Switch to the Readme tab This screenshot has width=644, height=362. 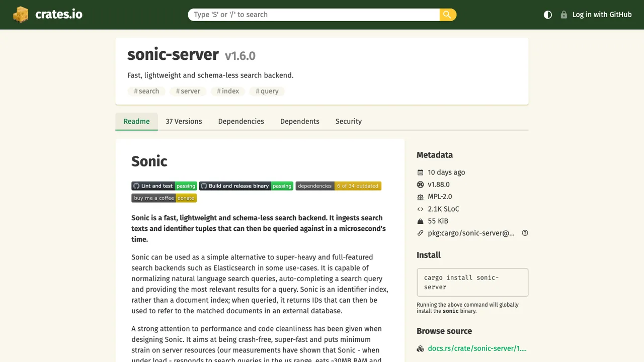tap(137, 121)
